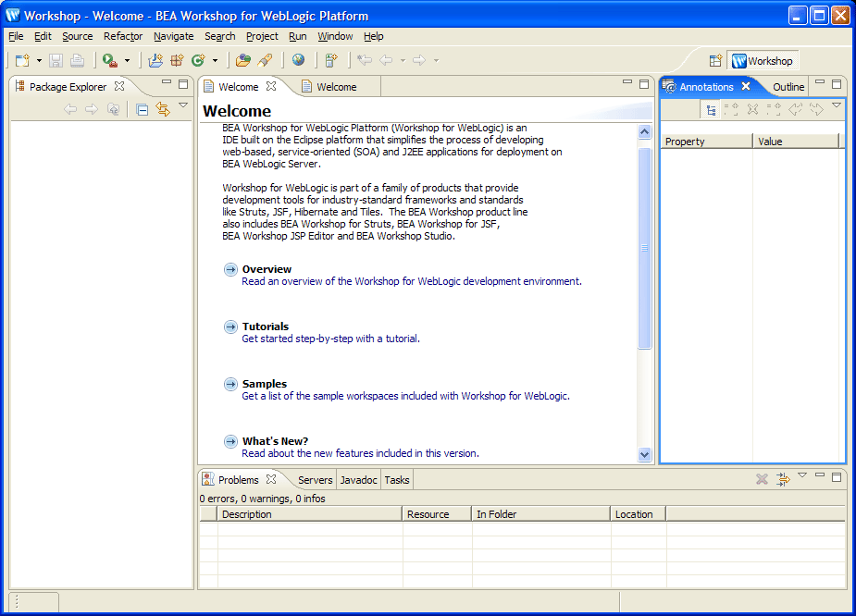Screen dimensions: 856x616
Task: Open the Annotations view menu triangle
Action: point(837,105)
